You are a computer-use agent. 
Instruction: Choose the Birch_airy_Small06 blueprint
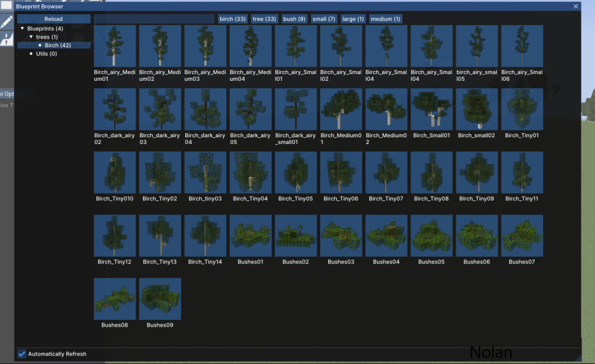tap(522, 46)
